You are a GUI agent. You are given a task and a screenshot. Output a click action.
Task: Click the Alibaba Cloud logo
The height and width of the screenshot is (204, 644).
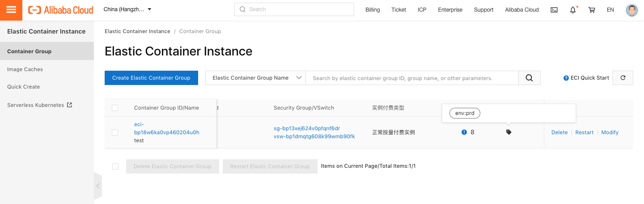pos(61,10)
